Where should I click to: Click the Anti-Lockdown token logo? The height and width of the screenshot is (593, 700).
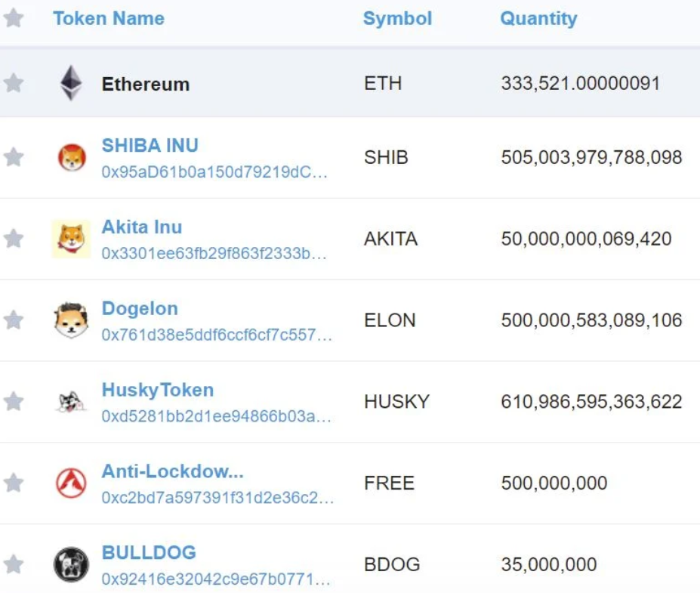point(71,483)
